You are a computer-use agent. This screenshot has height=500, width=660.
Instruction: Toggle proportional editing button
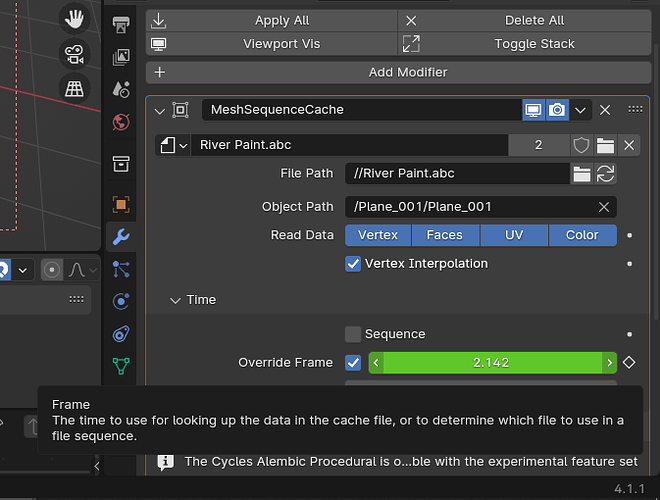52,270
